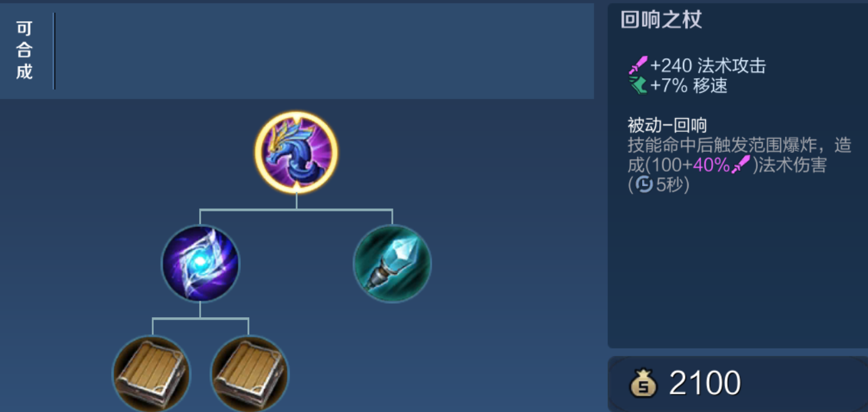Click the +7% 移速 stat text
868x412 pixels.
689,85
